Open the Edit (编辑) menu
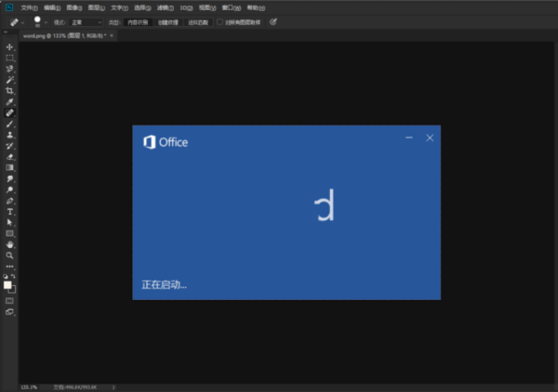 tap(52, 7)
